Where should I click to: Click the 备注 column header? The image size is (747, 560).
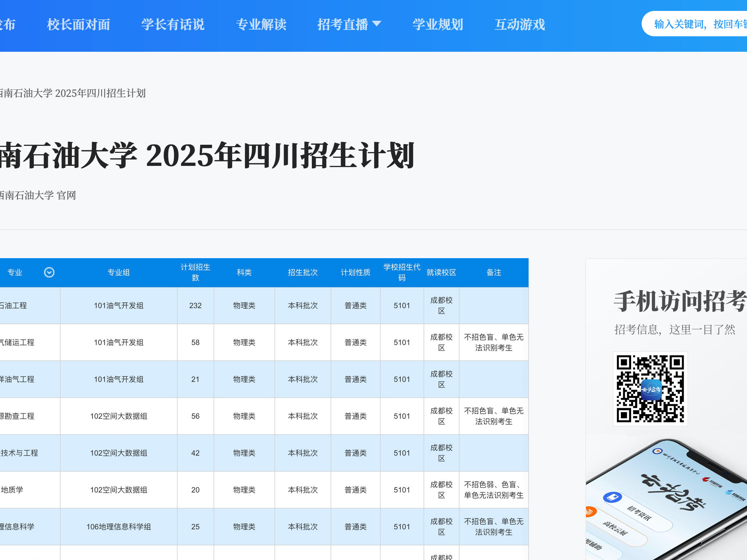click(x=494, y=273)
